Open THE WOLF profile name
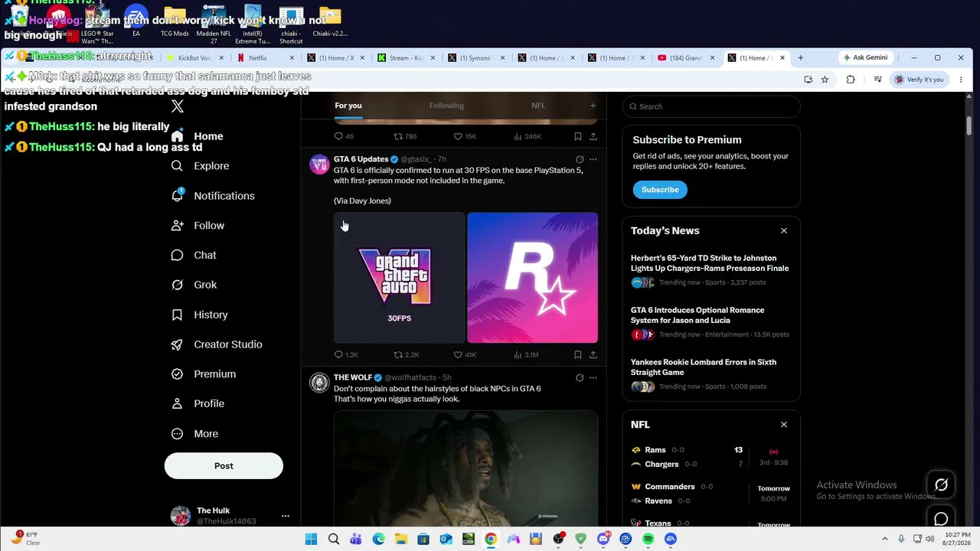Screen dimensions: 980x551 click(x=353, y=377)
